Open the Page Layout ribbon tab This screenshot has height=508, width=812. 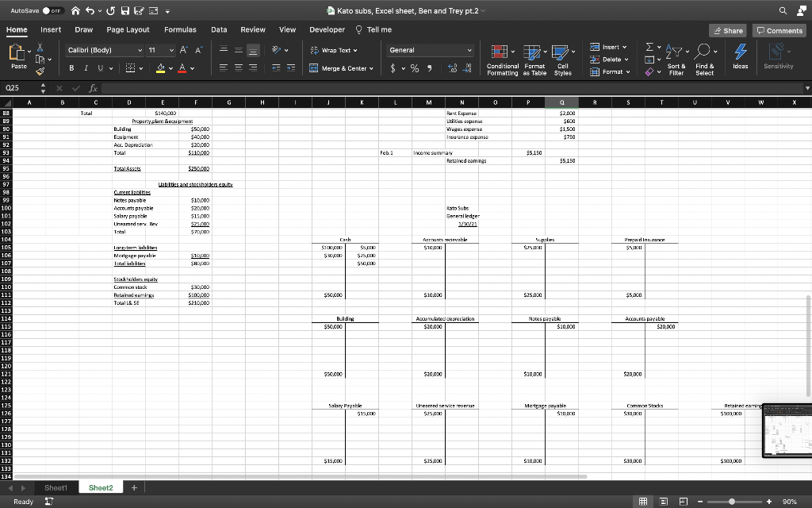[128, 29]
